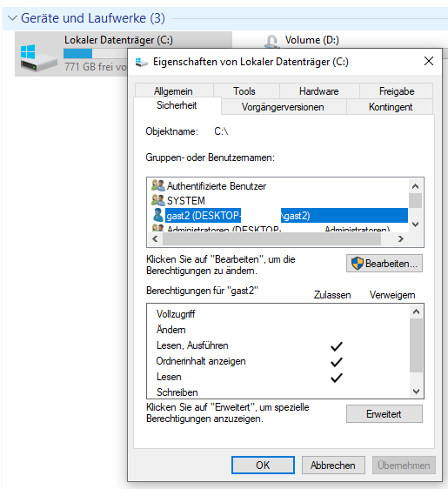The width and height of the screenshot is (448, 489).
Task: Open the Hardware tab
Action: tap(319, 91)
